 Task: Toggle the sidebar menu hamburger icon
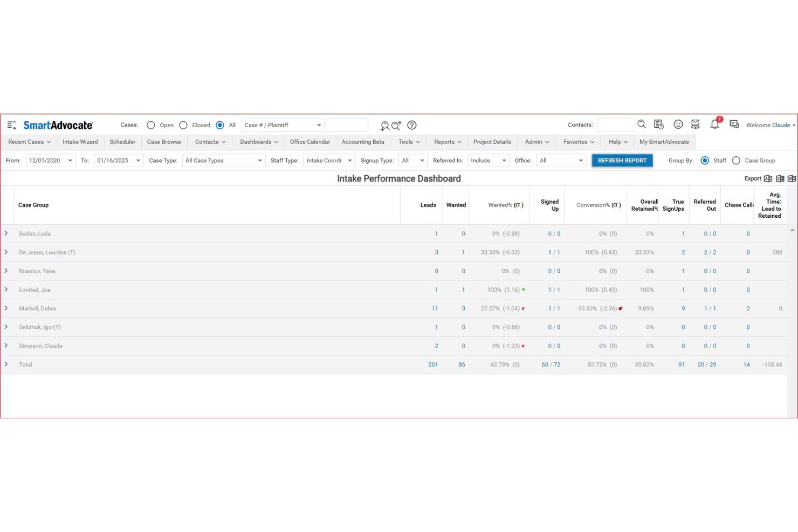click(x=11, y=125)
